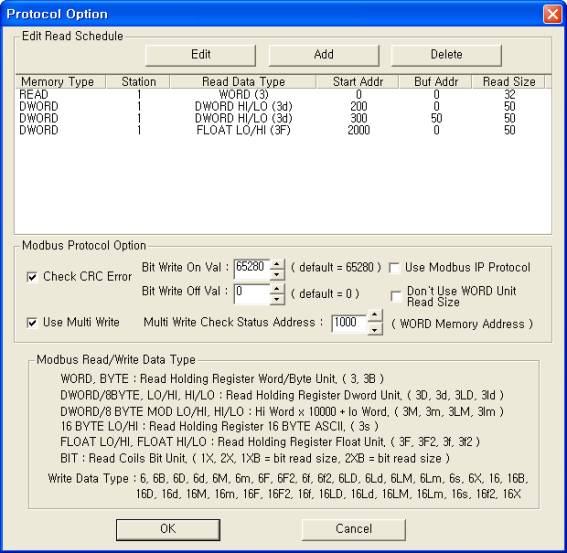The height and width of the screenshot is (553, 567).
Task: Click the Bit Write On Val field
Action: coord(252,269)
